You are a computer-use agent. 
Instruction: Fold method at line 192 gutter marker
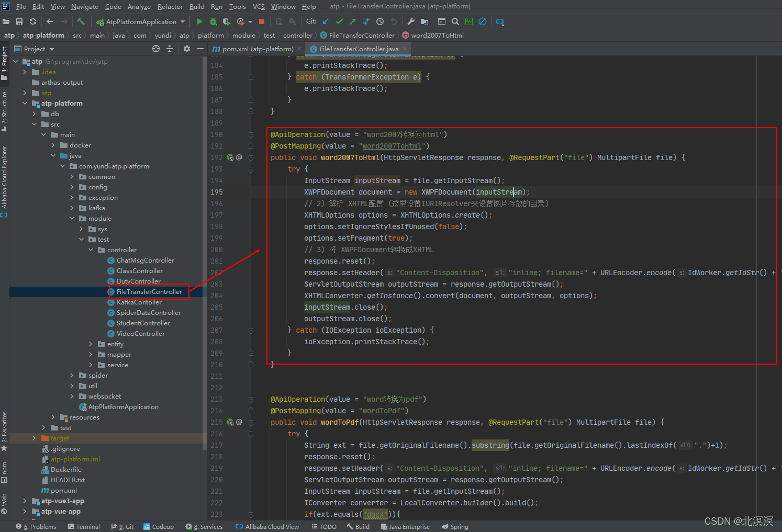click(251, 157)
